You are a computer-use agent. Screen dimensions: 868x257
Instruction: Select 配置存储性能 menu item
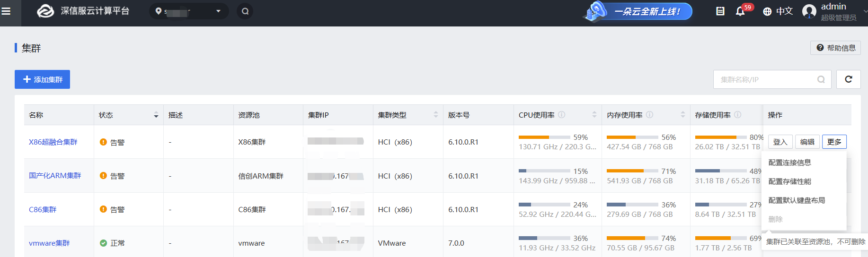point(789,181)
